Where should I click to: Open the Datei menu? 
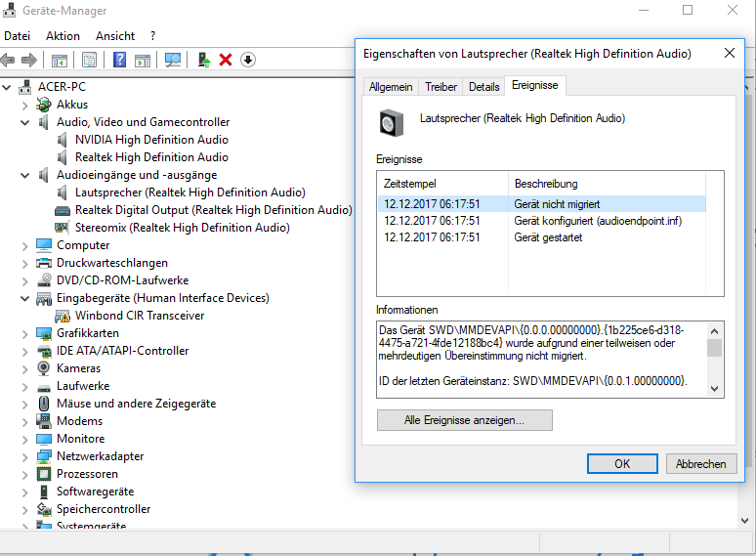tap(18, 36)
